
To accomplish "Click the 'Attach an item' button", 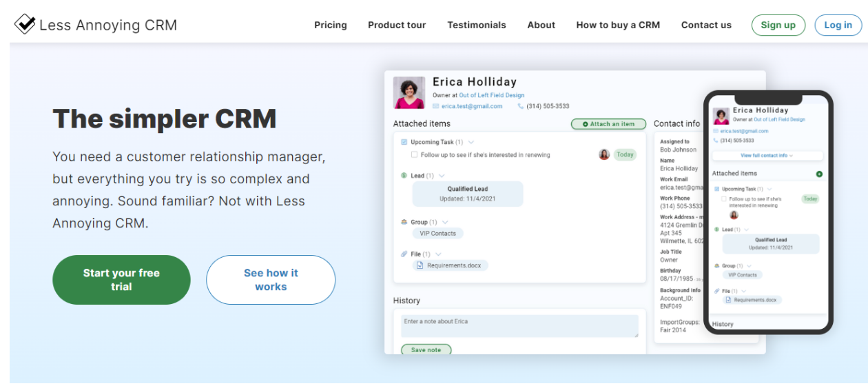I will [x=608, y=124].
